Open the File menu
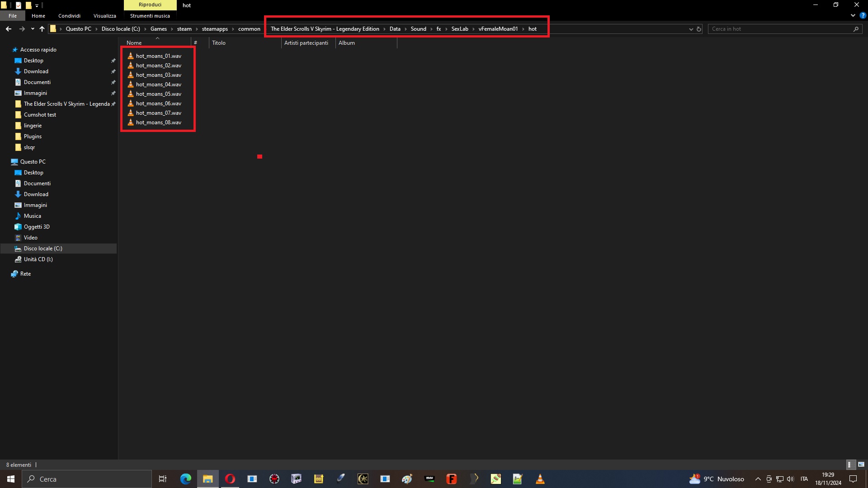The image size is (868, 488). [13, 16]
